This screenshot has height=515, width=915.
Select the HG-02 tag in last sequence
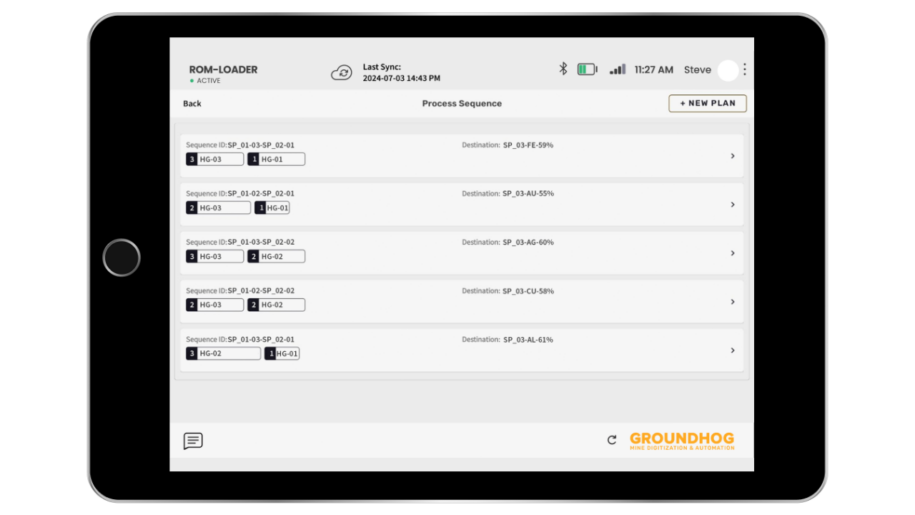(x=223, y=354)
